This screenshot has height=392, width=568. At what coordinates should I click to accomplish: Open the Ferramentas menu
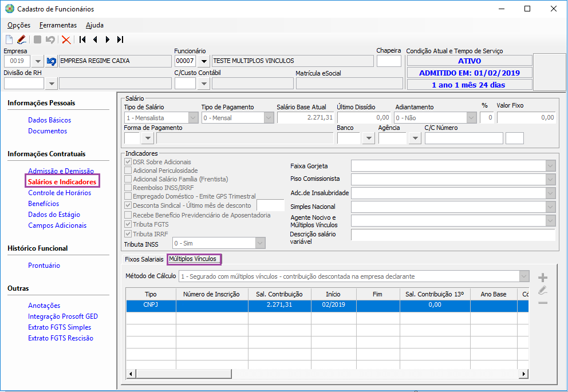tap(58, 25)
